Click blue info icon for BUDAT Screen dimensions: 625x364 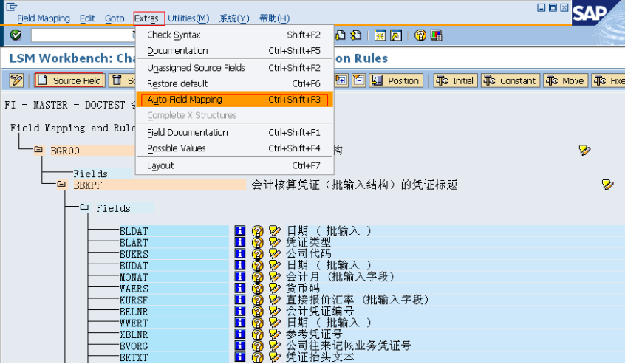point(240,265)
